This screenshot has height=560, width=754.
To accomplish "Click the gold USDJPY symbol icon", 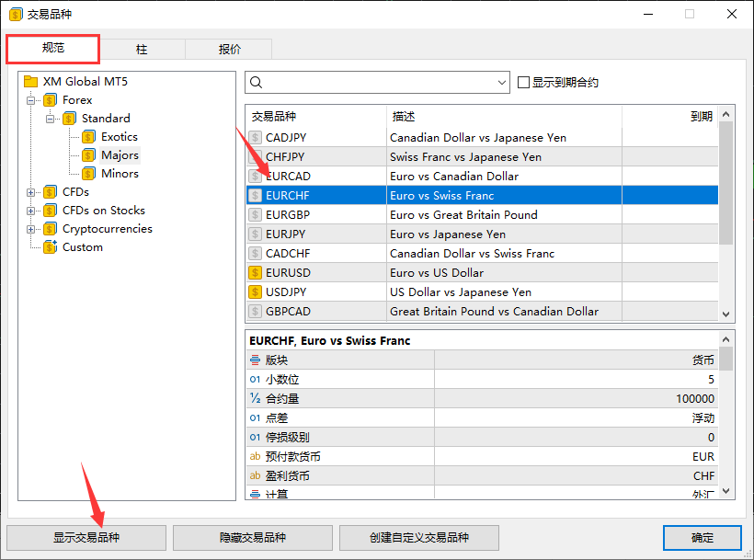I will point(256,291).
